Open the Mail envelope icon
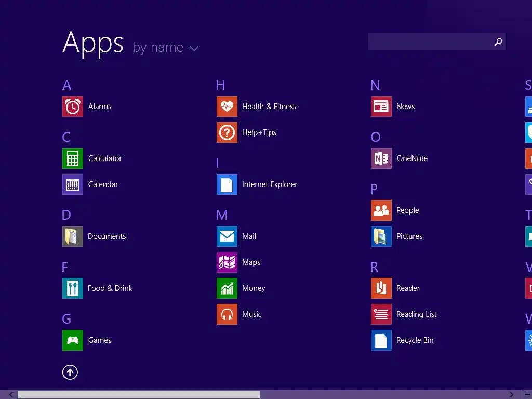 [x=227, y=236]
